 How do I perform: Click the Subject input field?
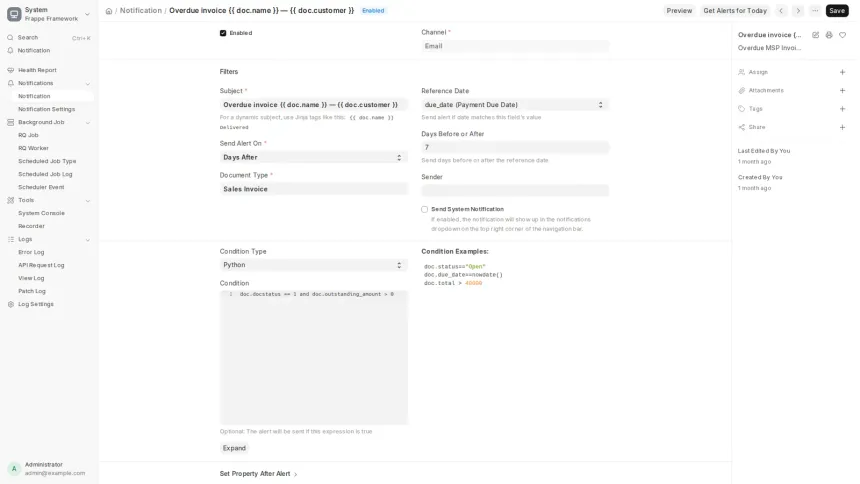pyautogui.click(x=313, y=105)
